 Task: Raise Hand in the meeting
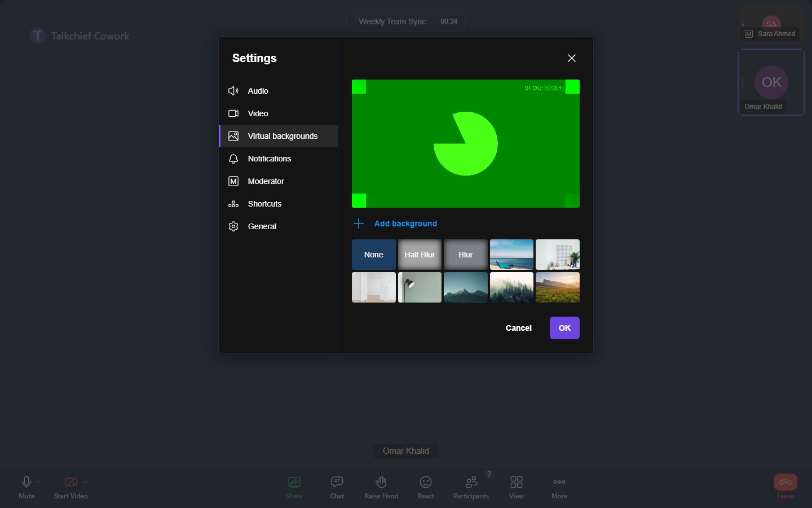[381, 487]
